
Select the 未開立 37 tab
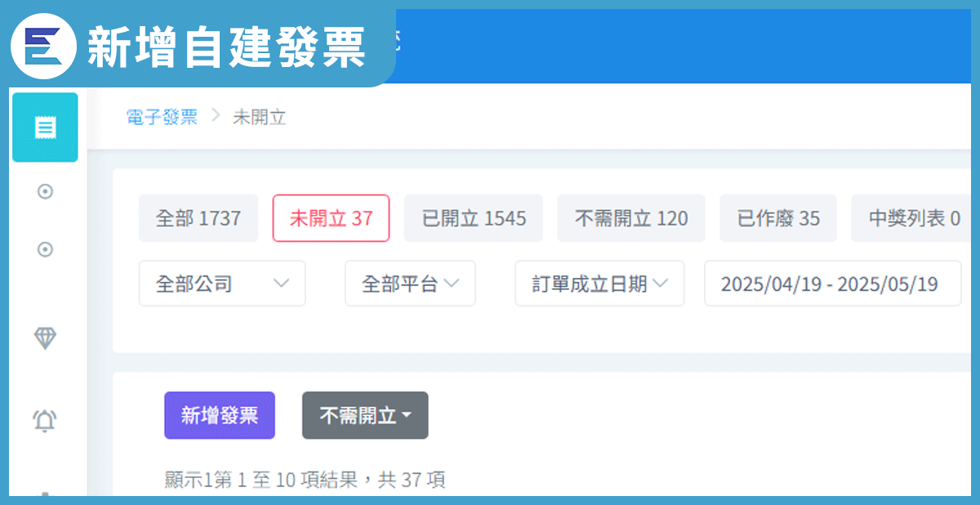click(x=331, y=218)
